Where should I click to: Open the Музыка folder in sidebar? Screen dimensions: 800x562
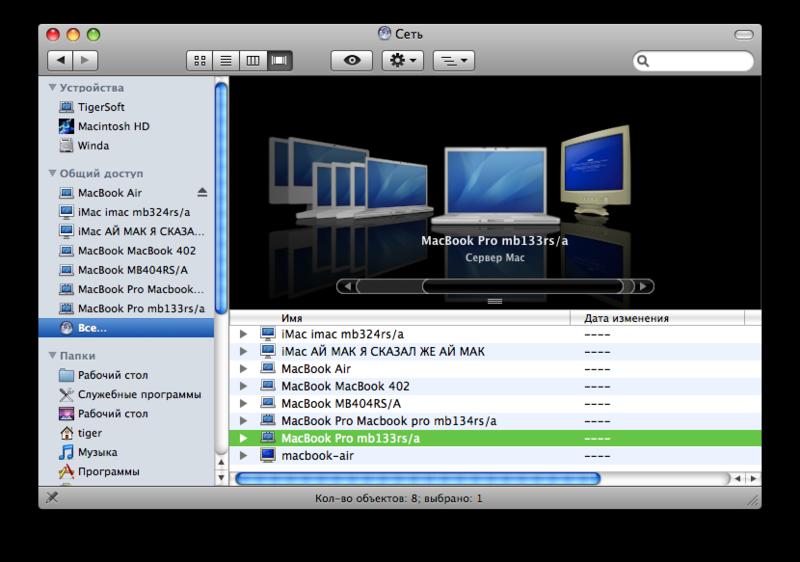(x=97, y=452)
